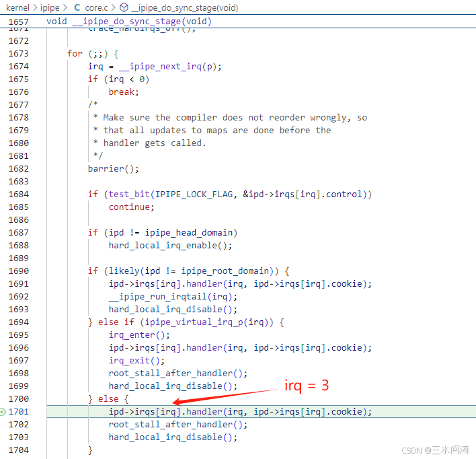476x459 pixels.
Task: Click the handler call on highlighted line 1701
Action: (x=240, y=412)
